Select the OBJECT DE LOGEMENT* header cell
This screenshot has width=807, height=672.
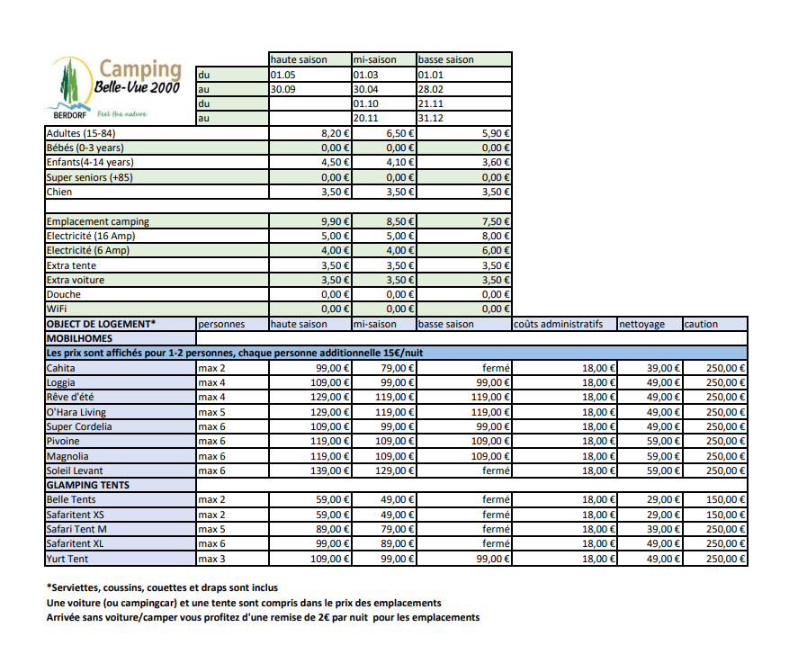(101, 324)
